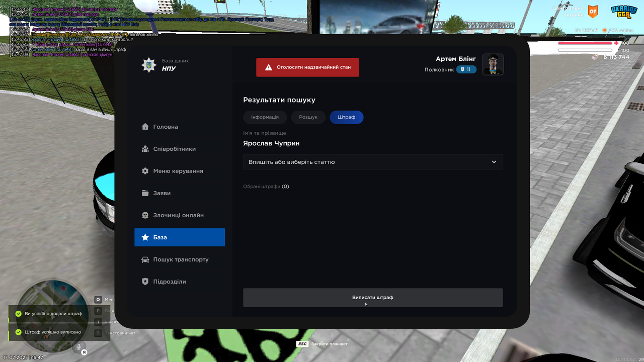The height and width of the screenshot is (362, 644).
Task: Click the mask icon beside Злочинці онлайн
Action: 145,215
